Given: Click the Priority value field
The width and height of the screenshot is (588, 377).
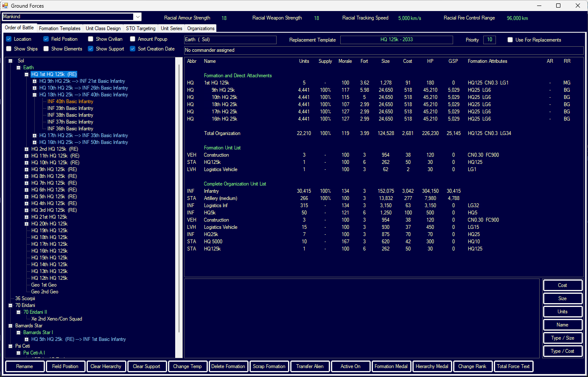Looking at the screenshot, I should pyautogui.click(x=489, y=40).
